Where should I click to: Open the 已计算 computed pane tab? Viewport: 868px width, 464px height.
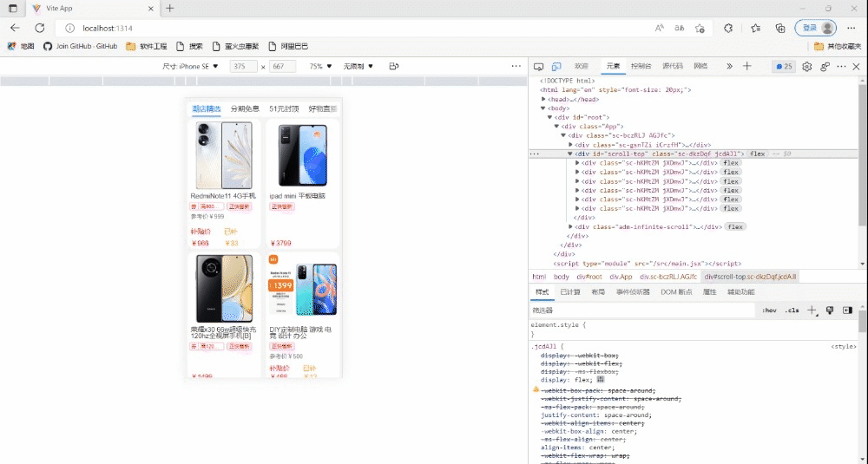570,292
